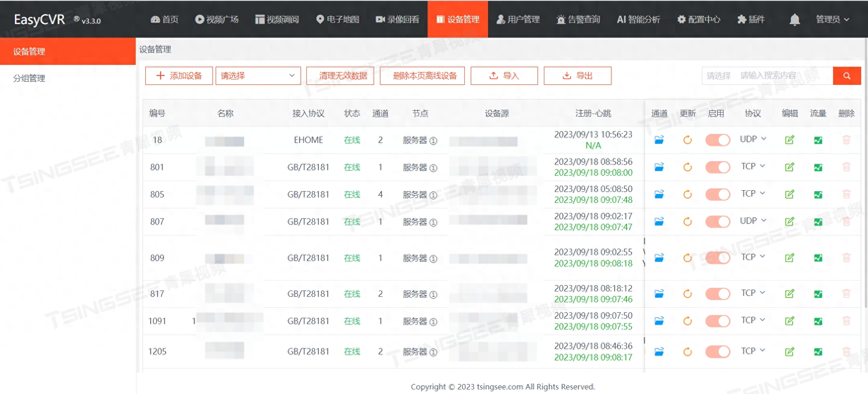
Task: Open the 请选择 filter dropdown in toolbar
Action: click(258, 76)
